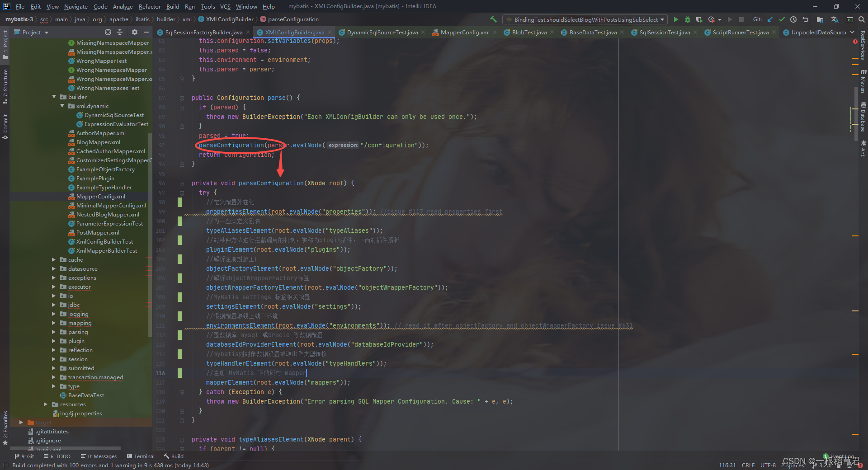Toggle the Commit tool window stripe button

pos(5,127)
